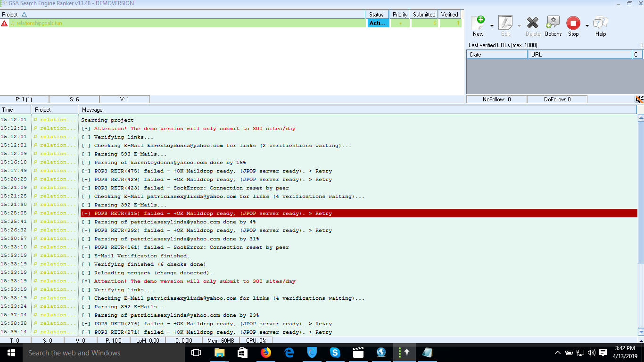Image resolution: width=644 pixels, height=362 pixels.
Task: Click the URL column header in verified URLs
Action: point(579,55)
